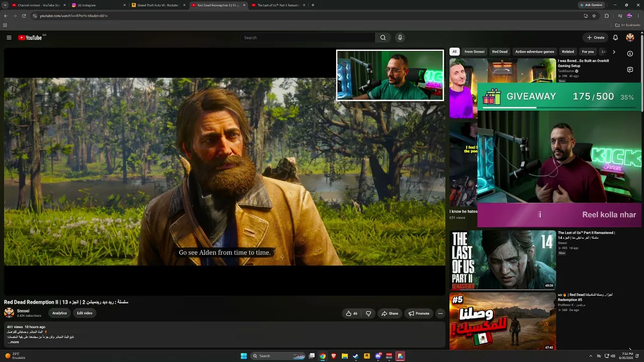Viewport: 644px width, 362px height.
Task: Open the Chrome apps grid in bookmarks bar
Action: click(5, 25)
